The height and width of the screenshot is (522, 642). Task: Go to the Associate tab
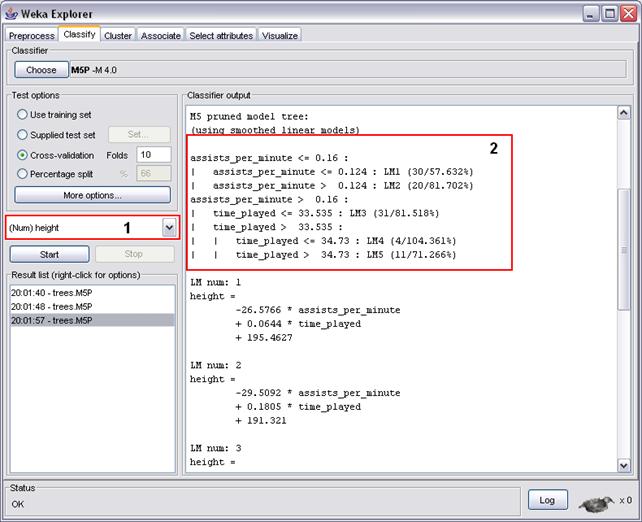161,35
